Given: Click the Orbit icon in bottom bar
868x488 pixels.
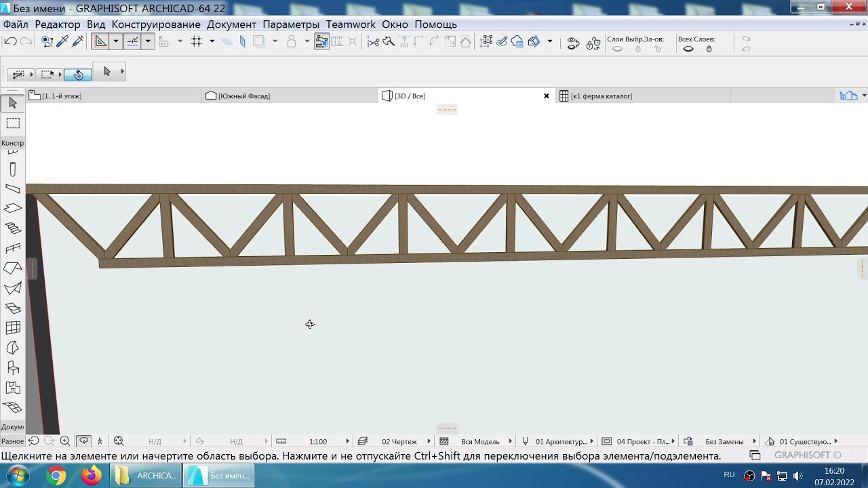Looking at the screenshot, I should click(x=83, y=441).
